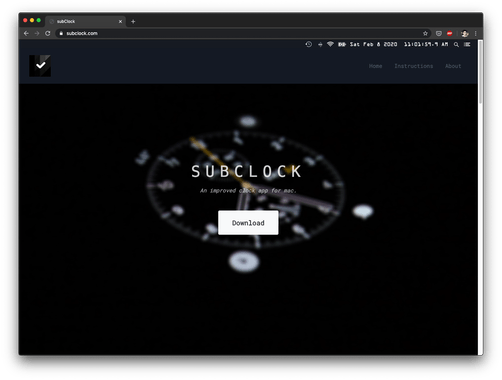The image size is (502, 380).
Task: Click the clock text '11:01:59.9 AM'
Action: 426,44
